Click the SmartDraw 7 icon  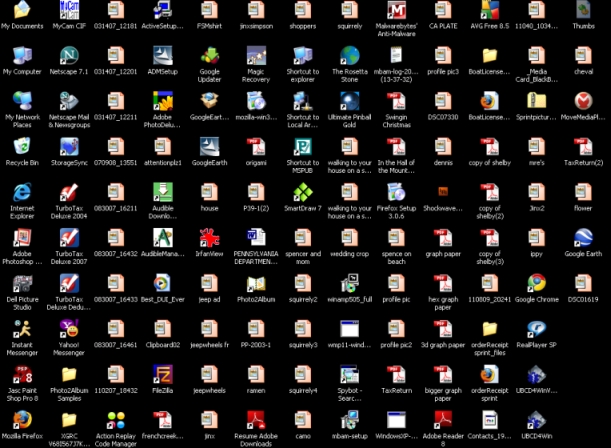tap(303, 192)
